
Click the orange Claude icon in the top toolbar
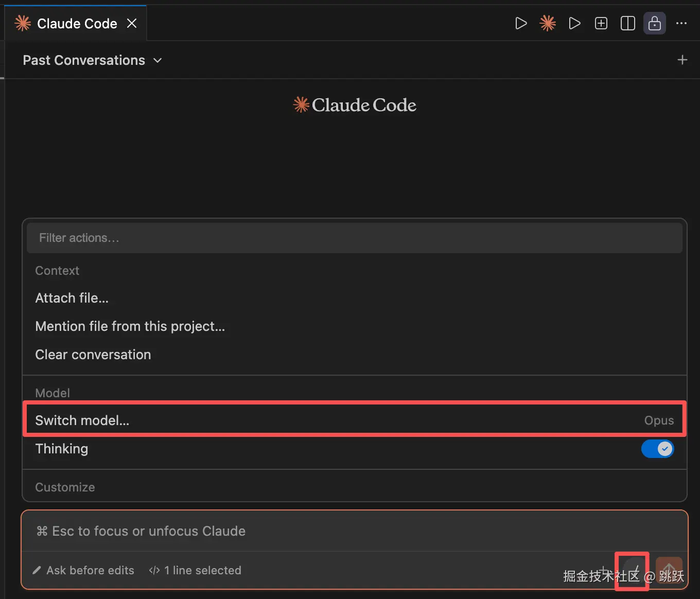click(x=548, y=23)
